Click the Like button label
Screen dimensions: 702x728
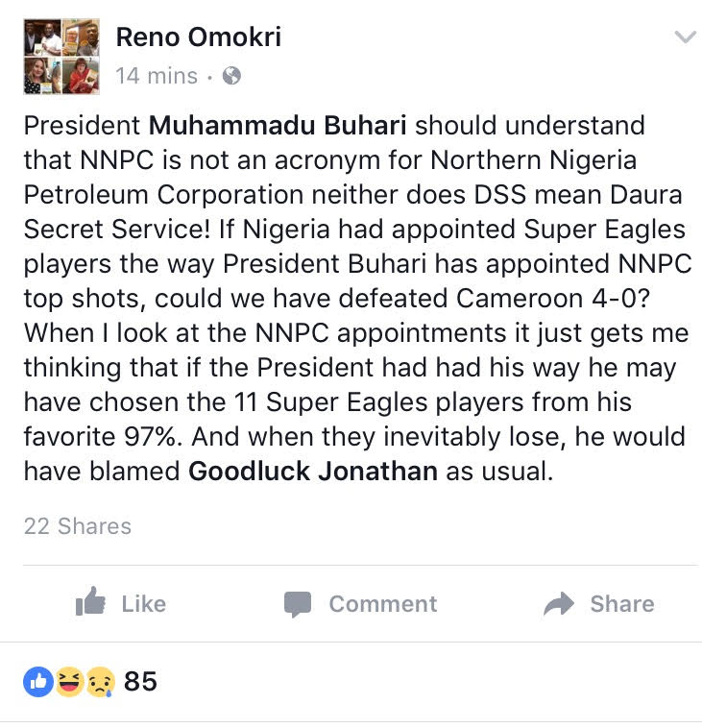pyautogui.click(x=144, y=604)
